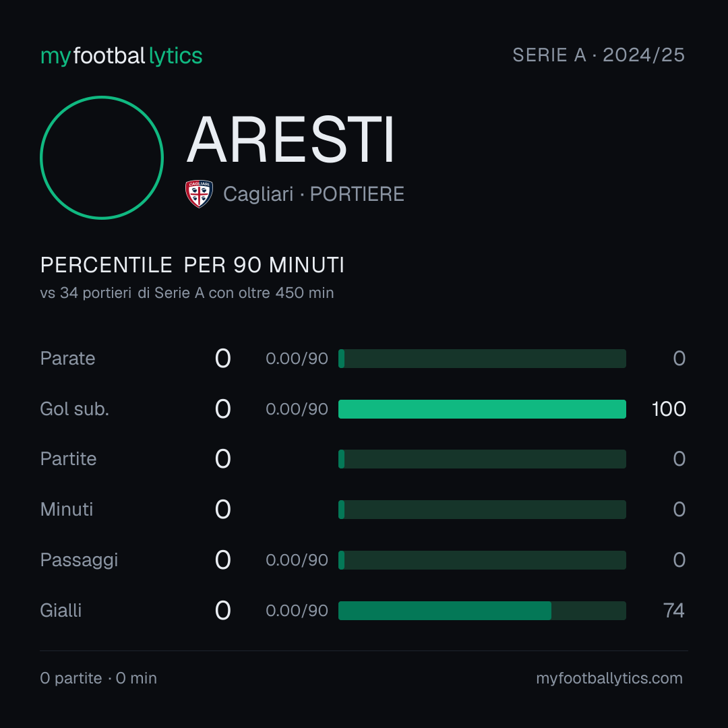Click the 100 percentile value for Gol sub.
Screen dimensions: 728x728
[669, 409]
